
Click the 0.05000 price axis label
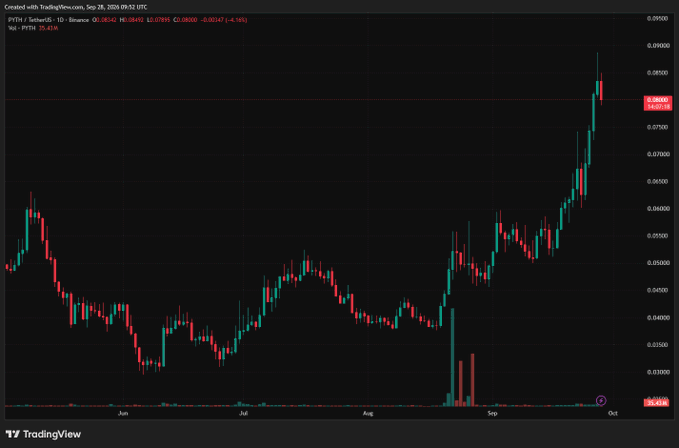pos(658,263)
